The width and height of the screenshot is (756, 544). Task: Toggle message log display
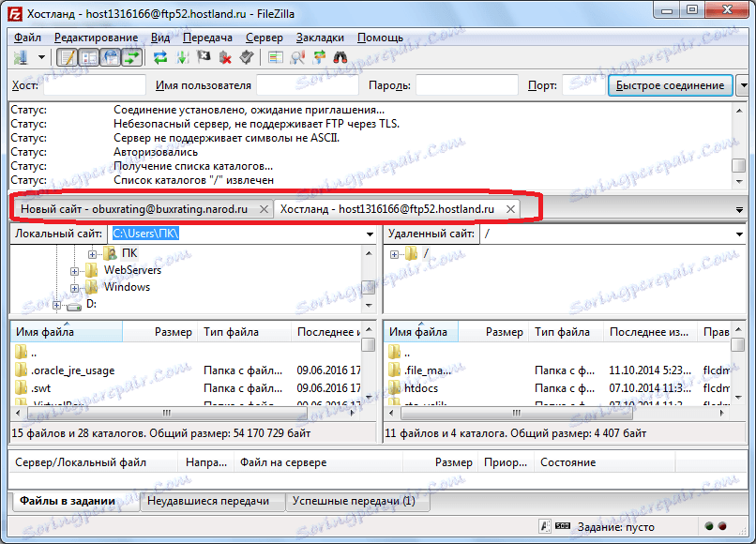click(x=68, y=58)
